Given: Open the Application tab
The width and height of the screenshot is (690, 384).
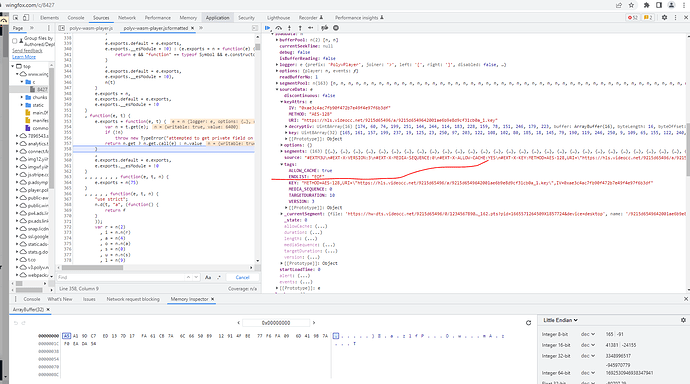Looking at the screenshot, I should coord(217,18).
